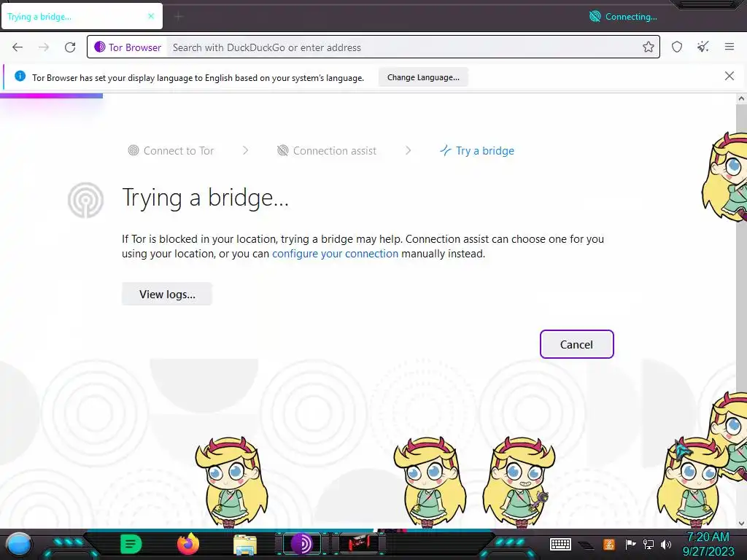The image size is (747, 560).
Task: Click the chevron after Connection assist
Action: (x=409, y=150)
